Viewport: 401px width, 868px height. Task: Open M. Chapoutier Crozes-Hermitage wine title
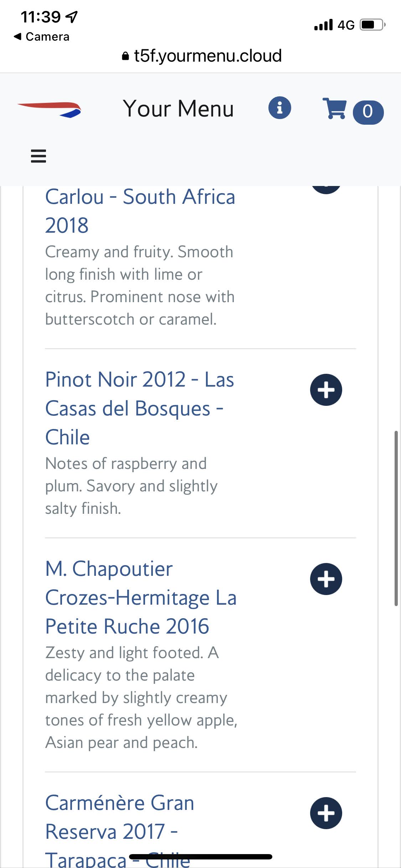pyautogui.click(x=141, y=597)
